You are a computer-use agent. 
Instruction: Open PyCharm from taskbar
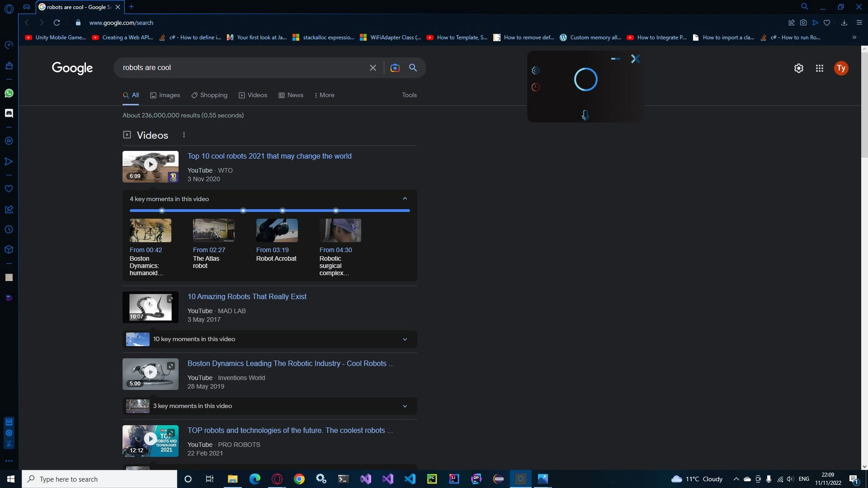(x=432, y=479)
